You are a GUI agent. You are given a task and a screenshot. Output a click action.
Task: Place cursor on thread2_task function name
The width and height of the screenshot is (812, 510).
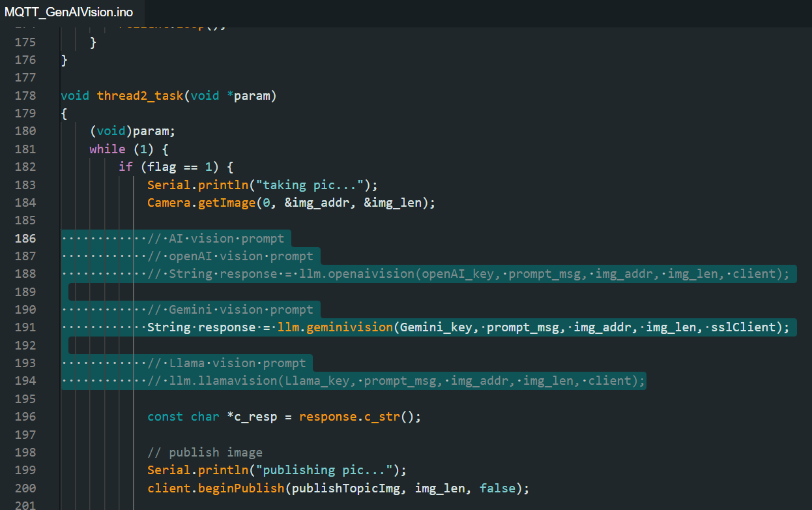pyautogui.click(x=140, y=96)
